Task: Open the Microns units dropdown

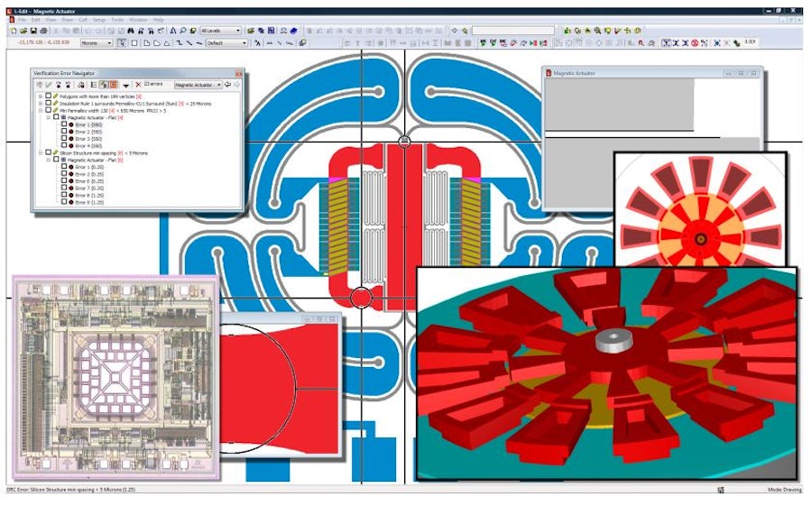Action: click(x=97, y=43)
